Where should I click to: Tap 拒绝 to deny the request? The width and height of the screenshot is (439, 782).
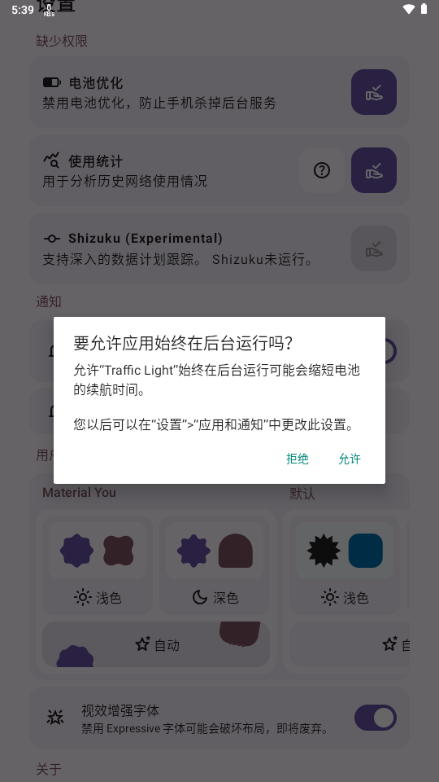coord(297,459)
